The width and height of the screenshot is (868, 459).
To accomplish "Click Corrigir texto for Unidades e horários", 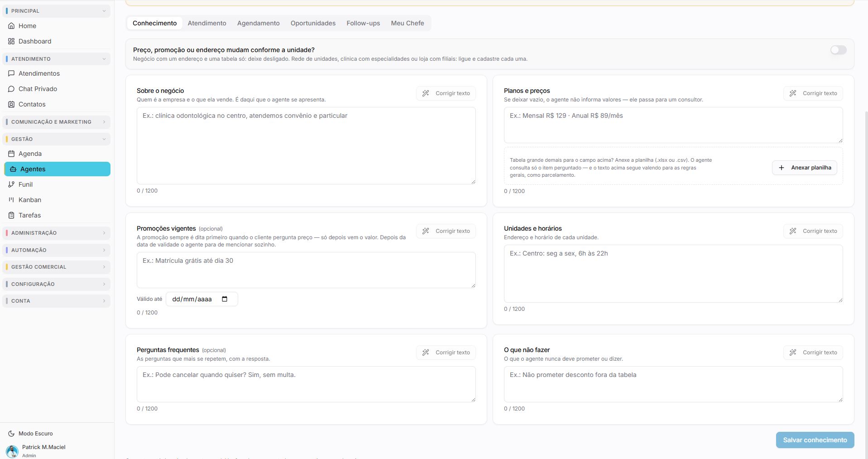I will pos(813,231).
